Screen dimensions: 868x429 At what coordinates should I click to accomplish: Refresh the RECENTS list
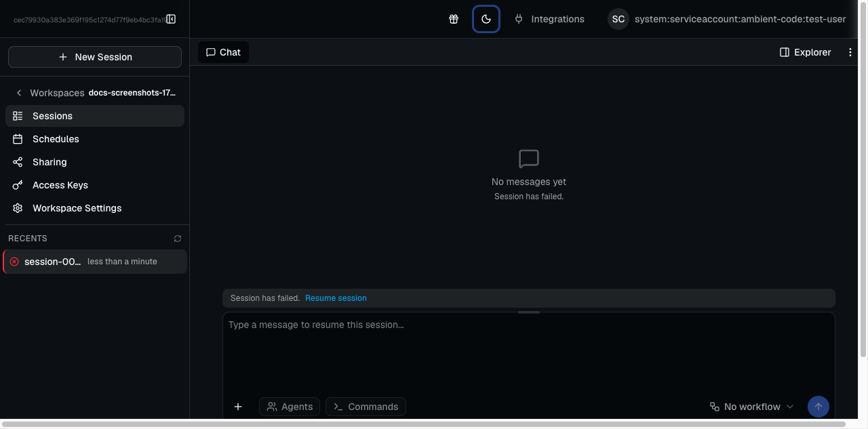(x=177, y=238)
